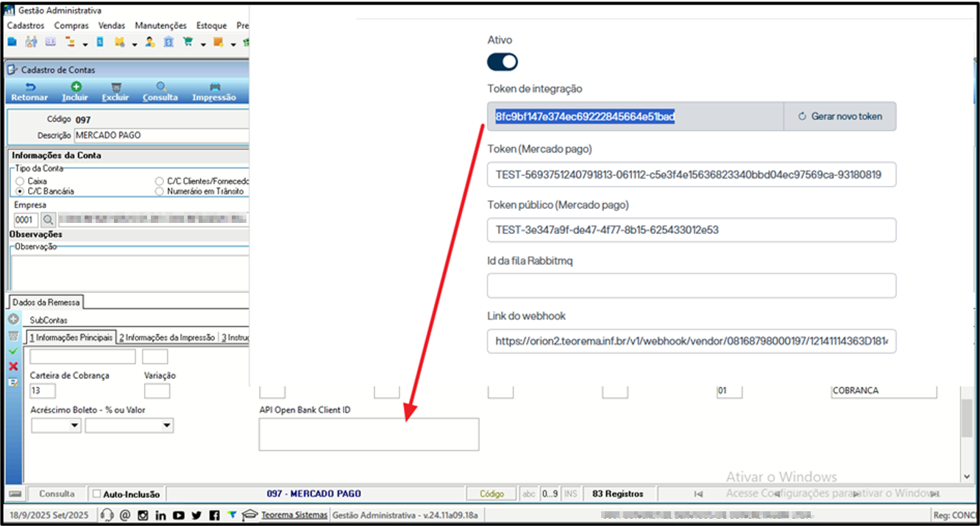Click the Código button in bottom bar
Screen dimensions: 980x526
point(491,494)
